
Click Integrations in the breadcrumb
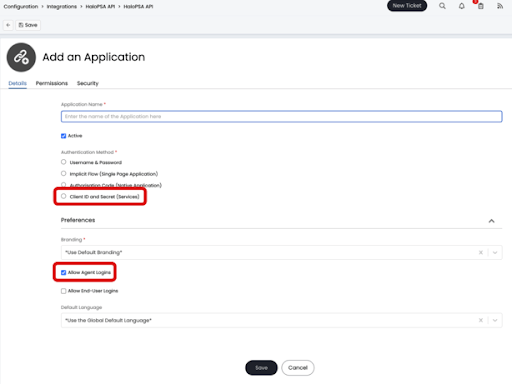(x=62, y=7)
